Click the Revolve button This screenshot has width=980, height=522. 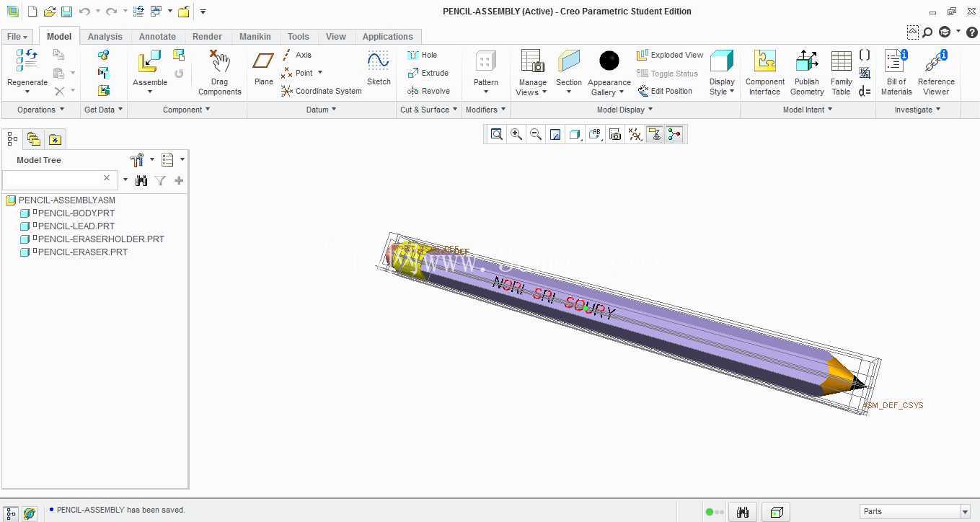[429, 91]
